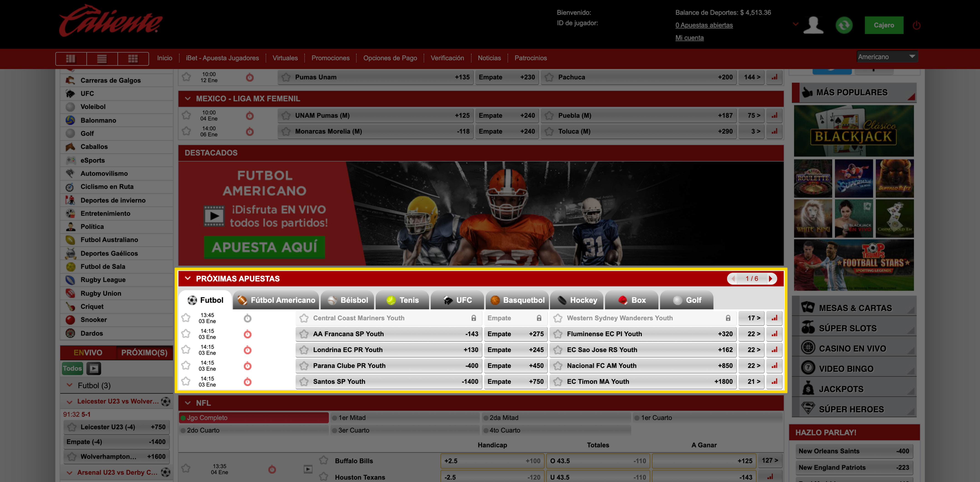The image size is (980, 482).
Task: Select the 2da Mitad period option
Action: pyautogui.click(x=556, y=418)
